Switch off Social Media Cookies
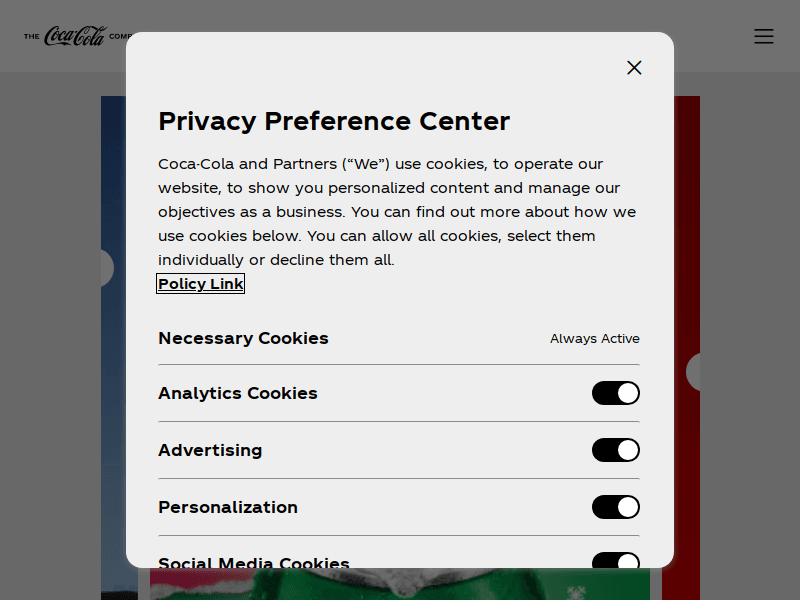800x600 pixels. click(x=615, y=561)
